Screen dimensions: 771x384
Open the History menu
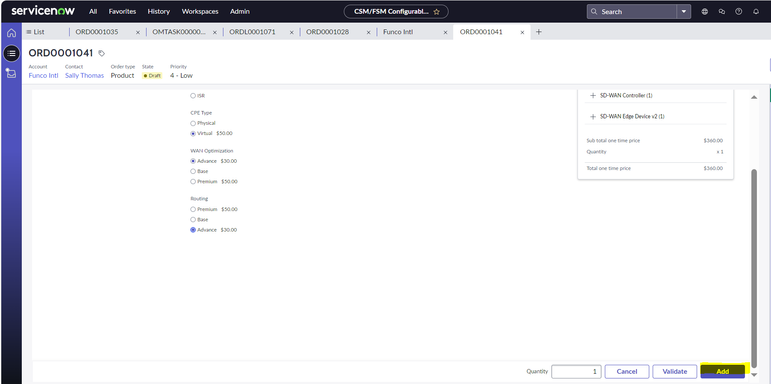tap(158, 11)
